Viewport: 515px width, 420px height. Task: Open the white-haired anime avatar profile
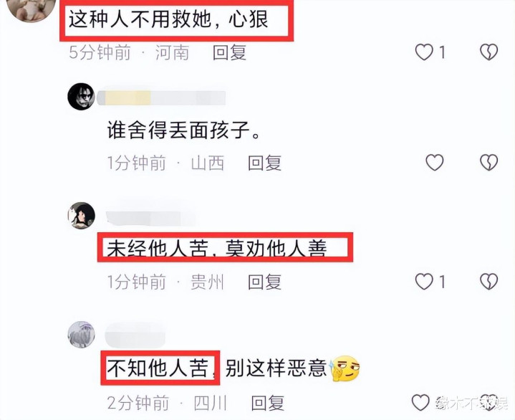(x=81, y=335)
